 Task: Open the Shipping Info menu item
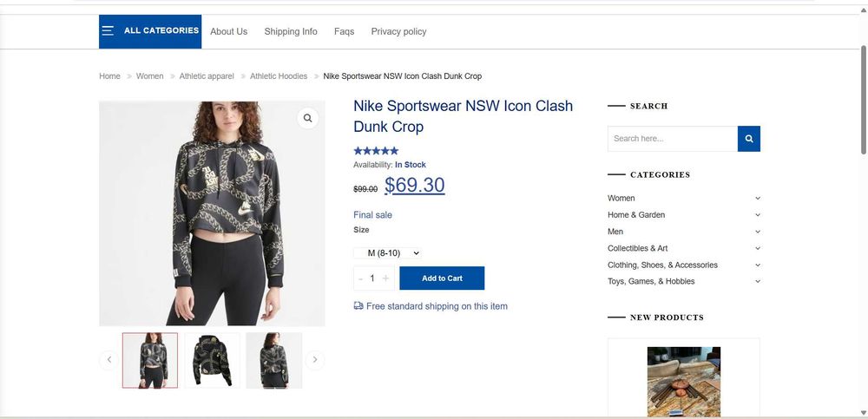point(291,31)
